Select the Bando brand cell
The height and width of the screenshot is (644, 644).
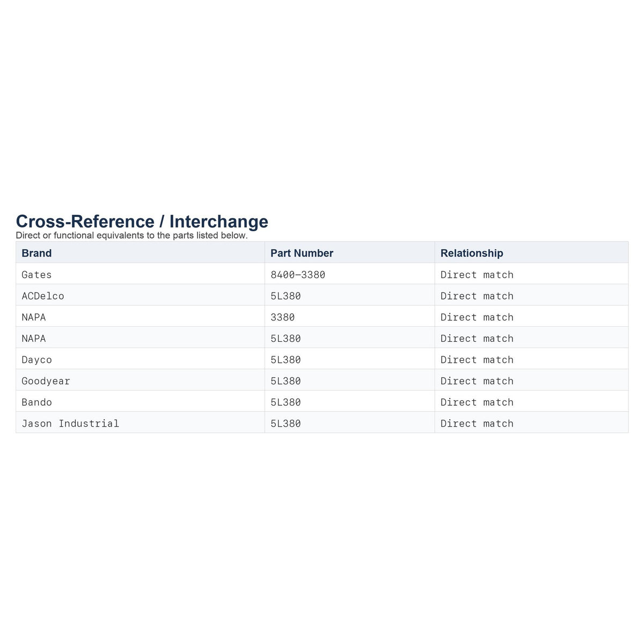click(140, 402)
